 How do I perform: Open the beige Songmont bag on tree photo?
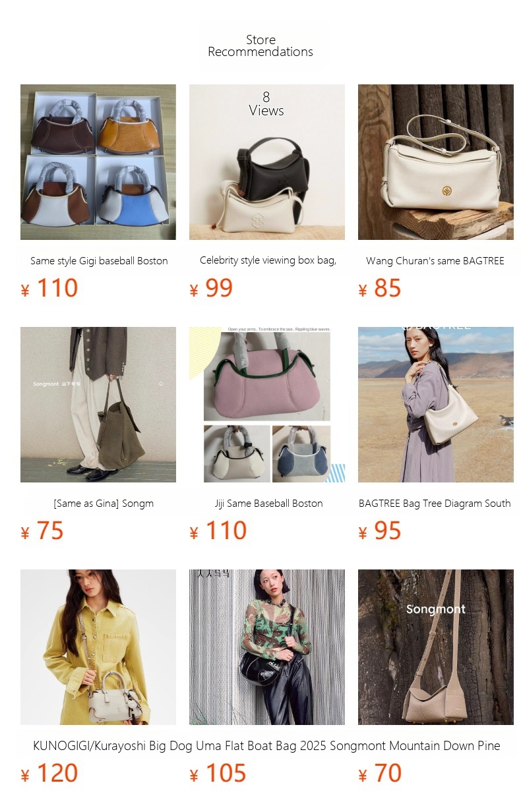436,647
